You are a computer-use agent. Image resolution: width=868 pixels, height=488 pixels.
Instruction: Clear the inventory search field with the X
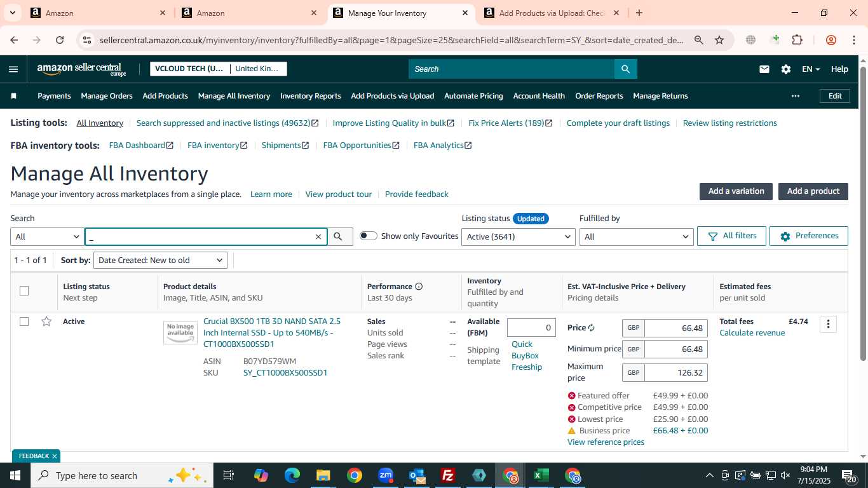318,237
